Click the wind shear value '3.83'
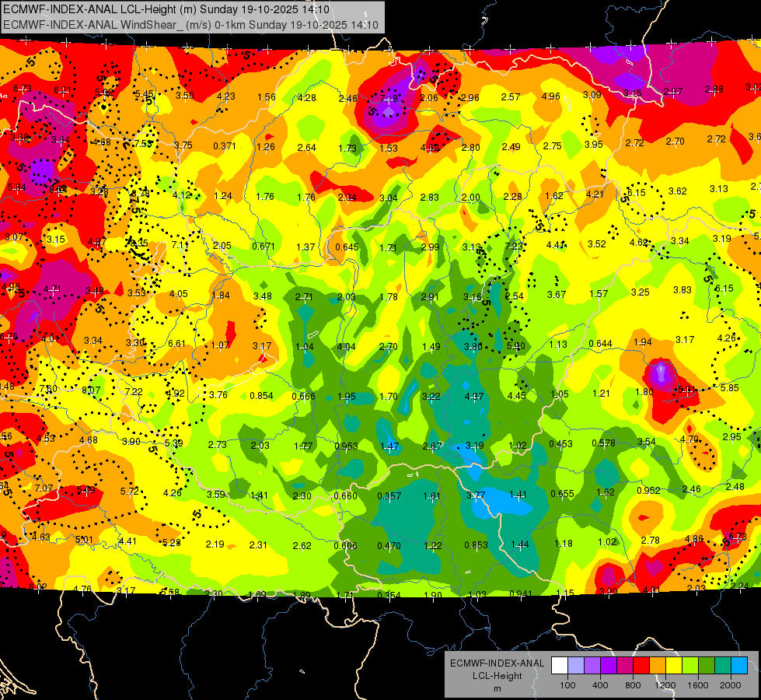 pos(682,290)
